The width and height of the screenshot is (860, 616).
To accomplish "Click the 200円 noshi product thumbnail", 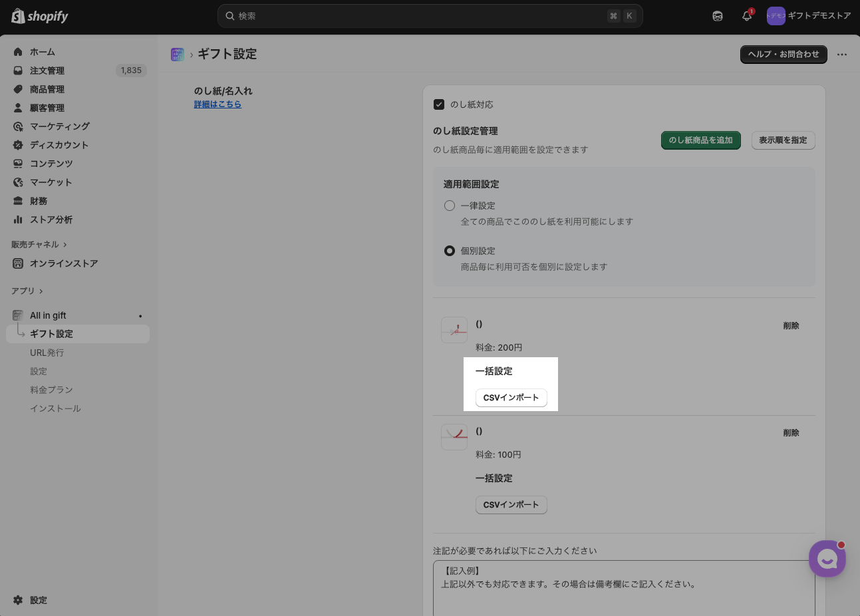I will [454, 330].
